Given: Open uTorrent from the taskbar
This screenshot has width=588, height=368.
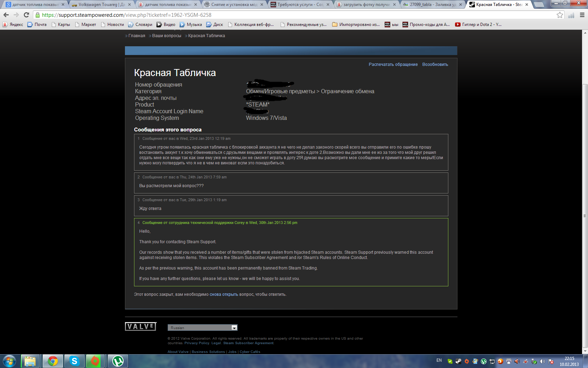Looking at the screenshot, I should [118, 361].
